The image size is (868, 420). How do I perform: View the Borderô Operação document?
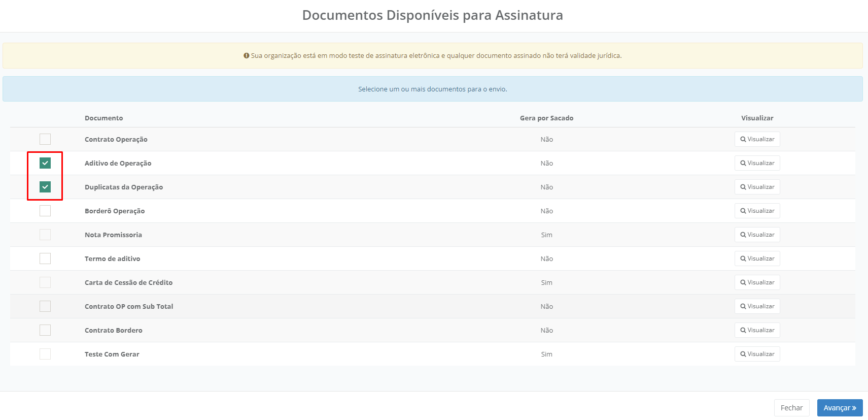pyautogui.click(x=757, y=211)
